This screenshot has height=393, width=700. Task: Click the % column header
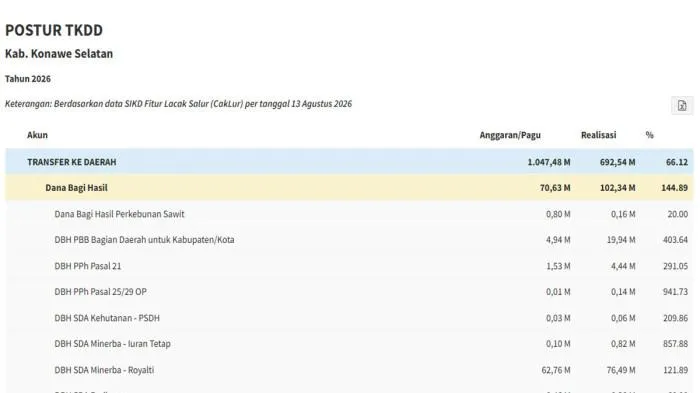(x=650, y=135)
